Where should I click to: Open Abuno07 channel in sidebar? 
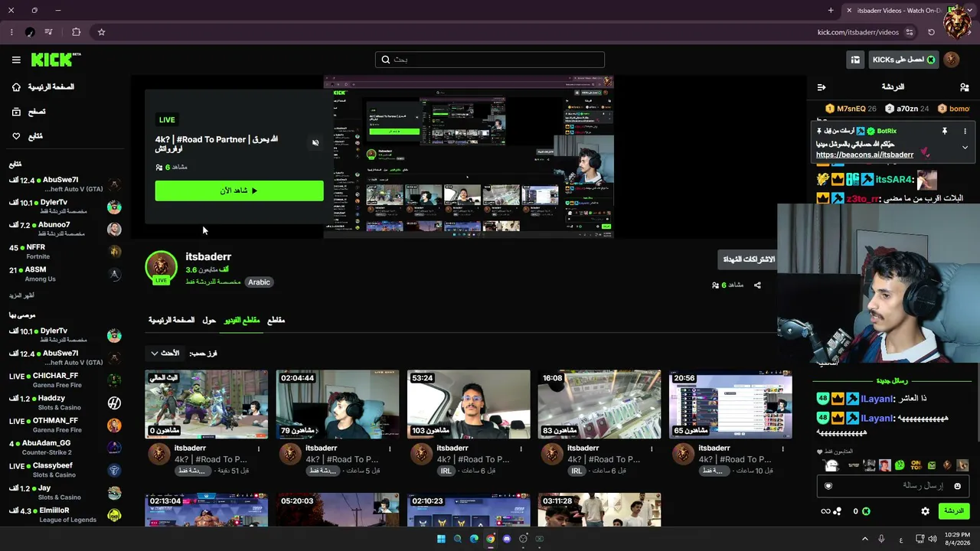coord(65,230)
